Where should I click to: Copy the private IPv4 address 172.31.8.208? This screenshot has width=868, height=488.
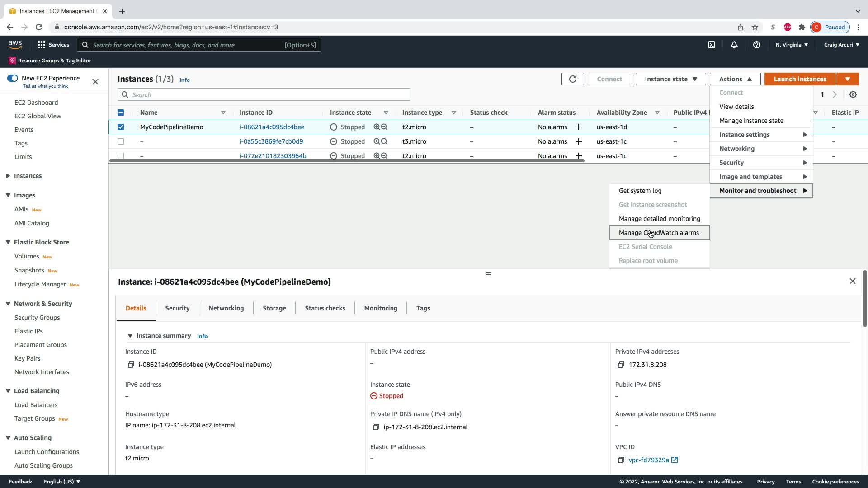621,365
